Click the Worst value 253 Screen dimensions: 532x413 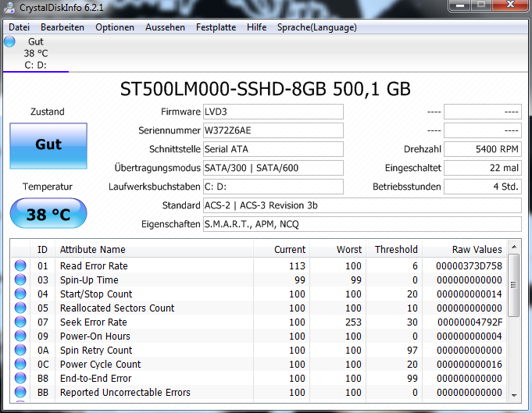pyautogui.click(x=353, y=322)
